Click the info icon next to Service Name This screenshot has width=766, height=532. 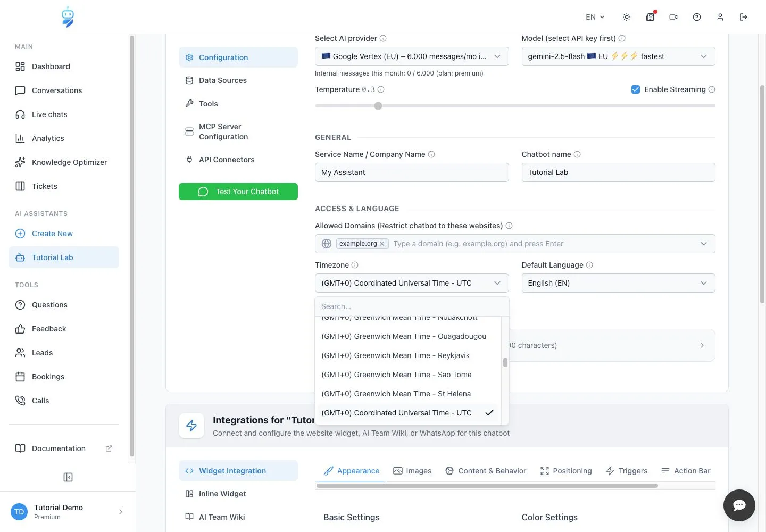pyautogui.click(x=431, y=154)
